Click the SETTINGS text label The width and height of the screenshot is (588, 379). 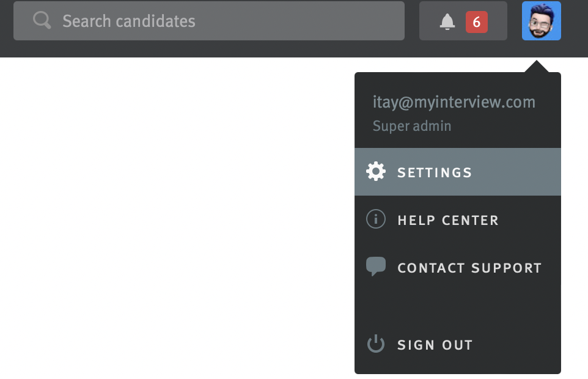(x=435, y=172)
